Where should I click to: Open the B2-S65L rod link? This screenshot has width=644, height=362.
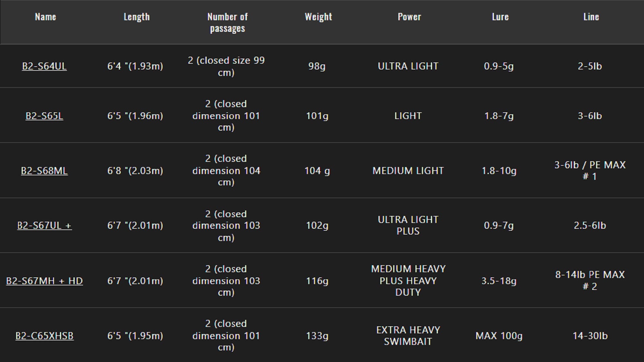[x=44, y=116]
